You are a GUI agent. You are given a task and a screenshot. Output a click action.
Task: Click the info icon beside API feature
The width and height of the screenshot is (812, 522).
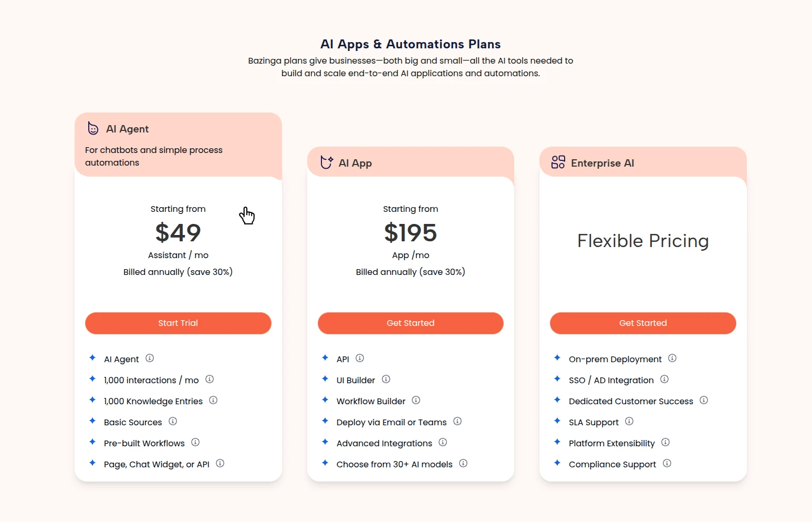(360, 358)
